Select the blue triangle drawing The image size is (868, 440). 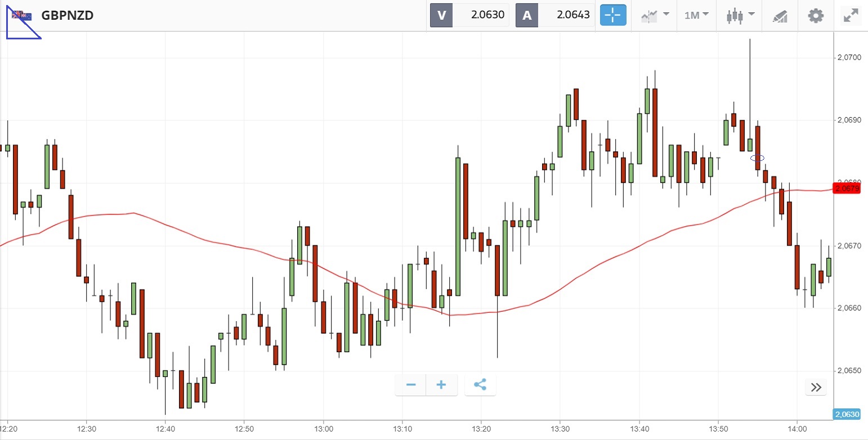[18, 33]
